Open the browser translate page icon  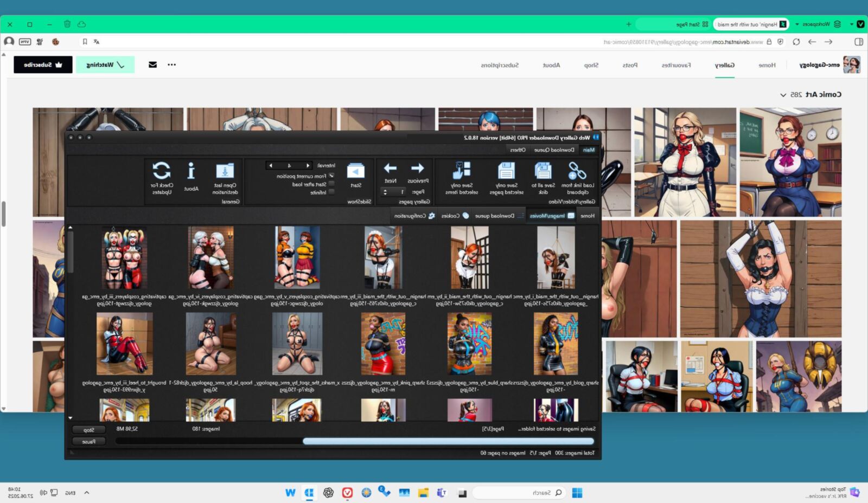point(96,42)
